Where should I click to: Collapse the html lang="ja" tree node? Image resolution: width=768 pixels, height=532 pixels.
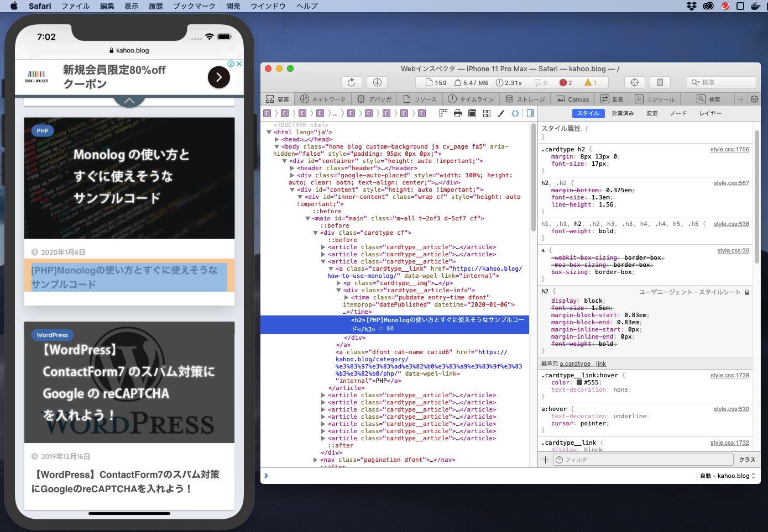tap(269, 132)
